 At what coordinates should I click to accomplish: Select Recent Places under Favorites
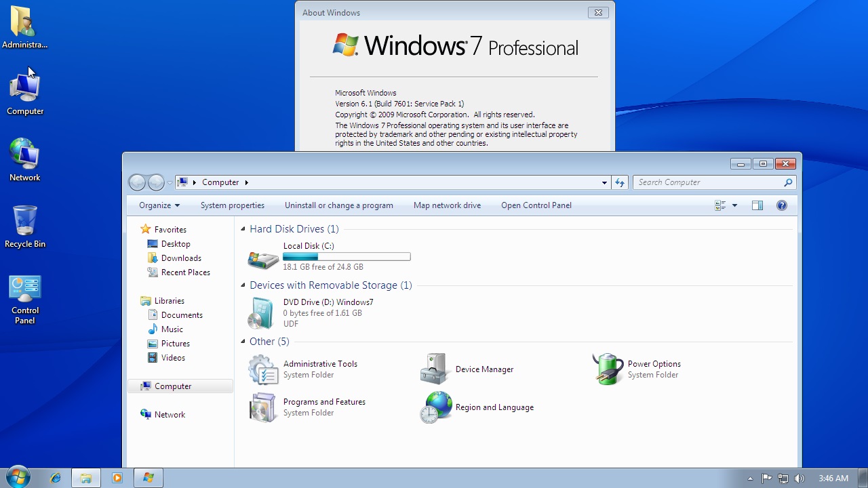(185, 272)
